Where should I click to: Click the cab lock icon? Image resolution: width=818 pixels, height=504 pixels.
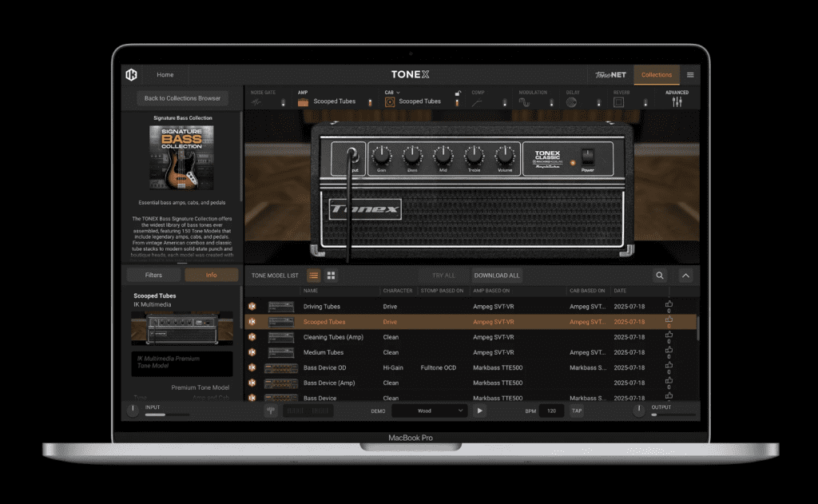pyautogui.click(x=457, y=93)
